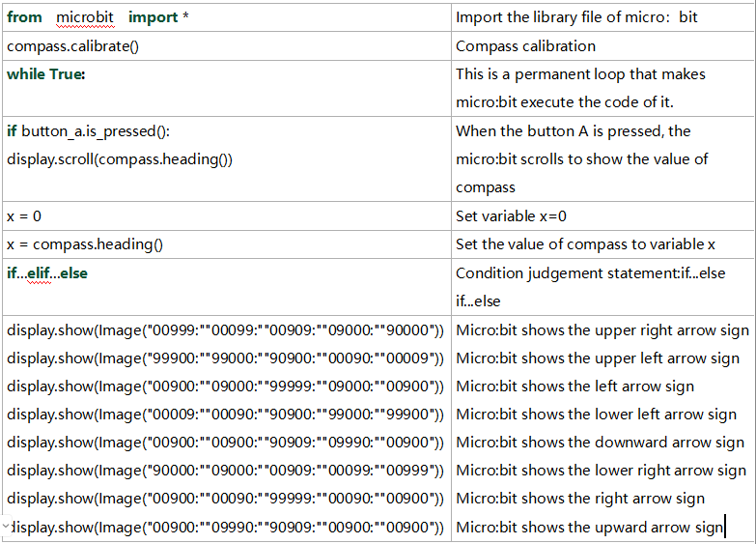Click 'Condition judgement statement:if...else' text
This screenshot has height=544, width=756.
coord(591,273)
